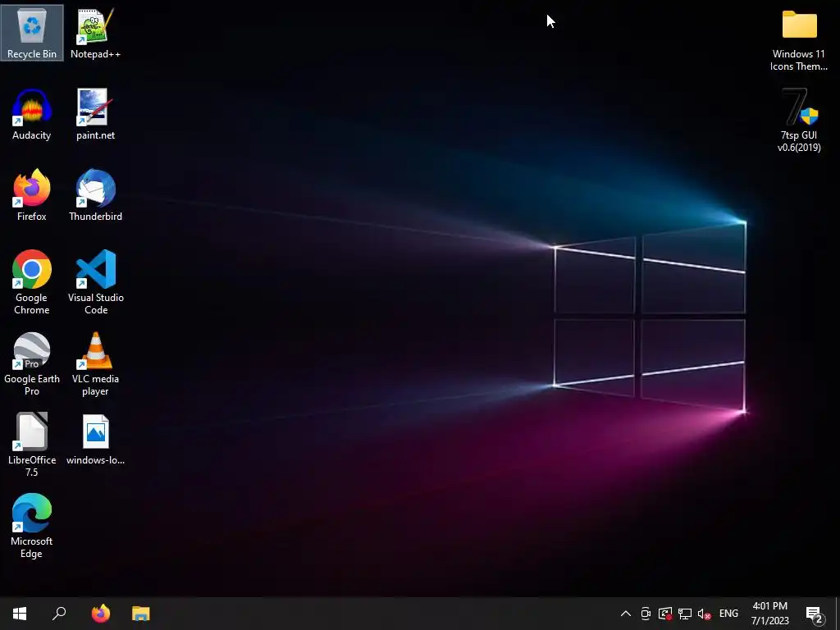Select the VLC media player shortcut
The height and width of the screenshot is (630, 840).
coord(95,363)
